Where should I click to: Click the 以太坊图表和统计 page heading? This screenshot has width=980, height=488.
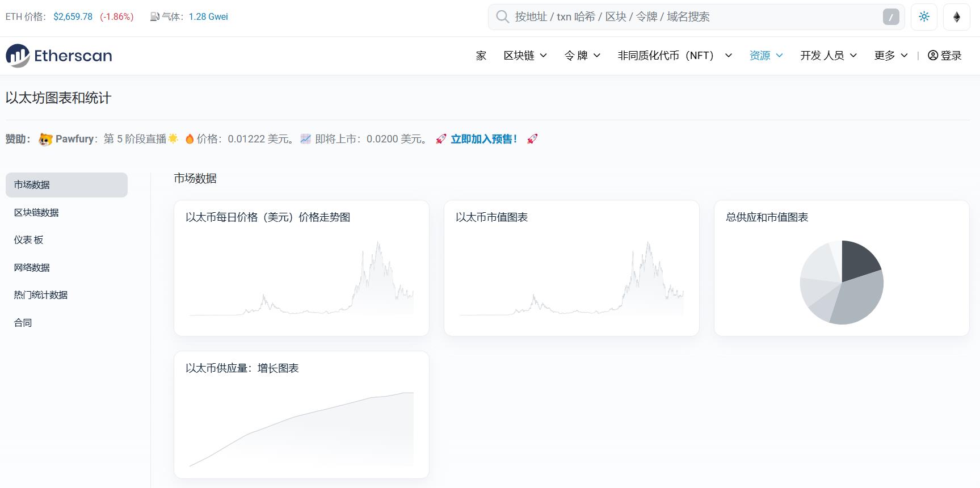pos(58,98)
